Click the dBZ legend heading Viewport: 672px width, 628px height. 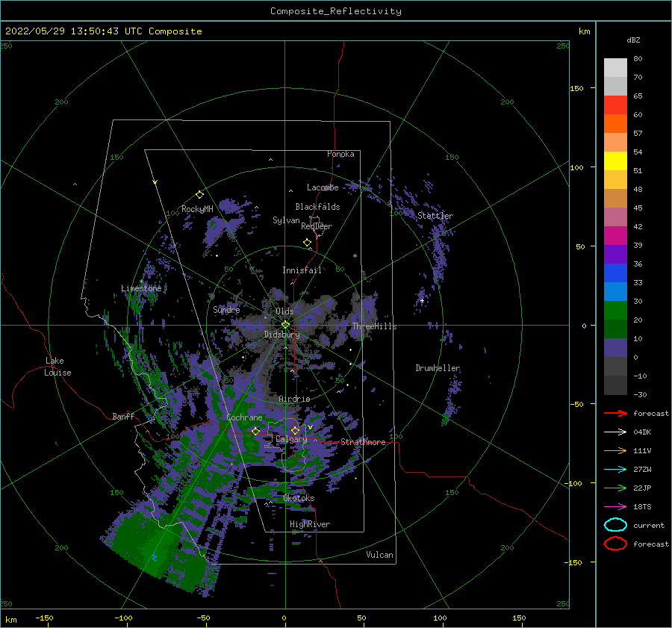tap(633, 40)
